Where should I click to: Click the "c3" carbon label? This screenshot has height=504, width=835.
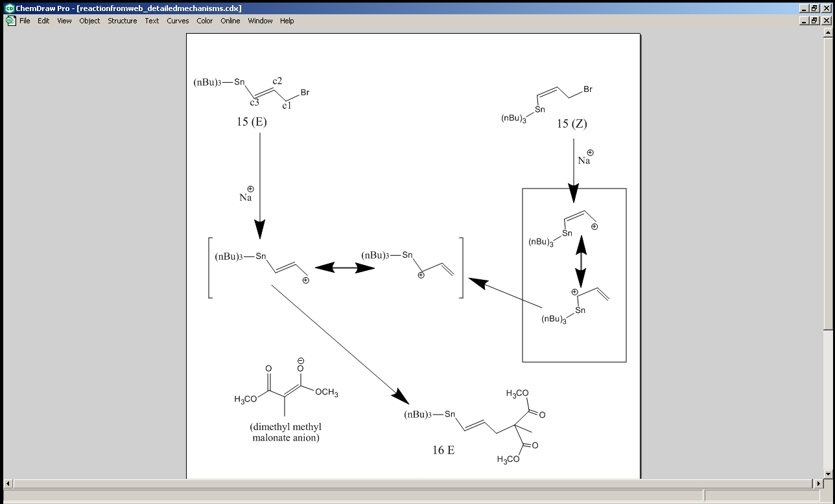[255, 102]
